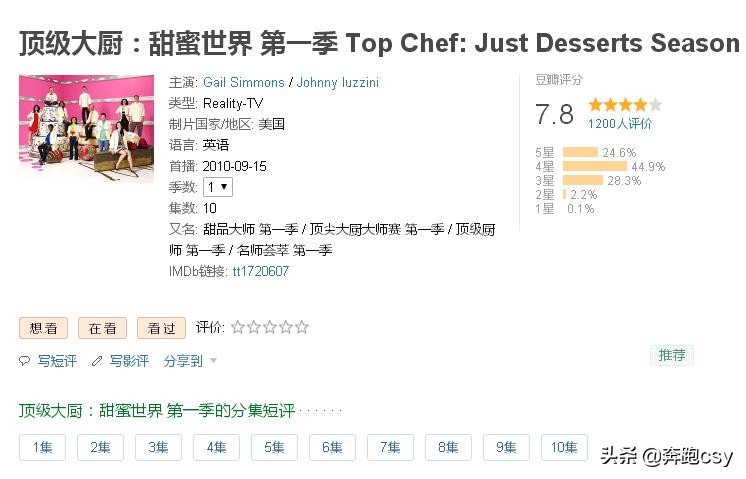Select the 6集 episode button
Image resolution: width=746 pixels, height=479 pixels.
click(x=332, y=447)
